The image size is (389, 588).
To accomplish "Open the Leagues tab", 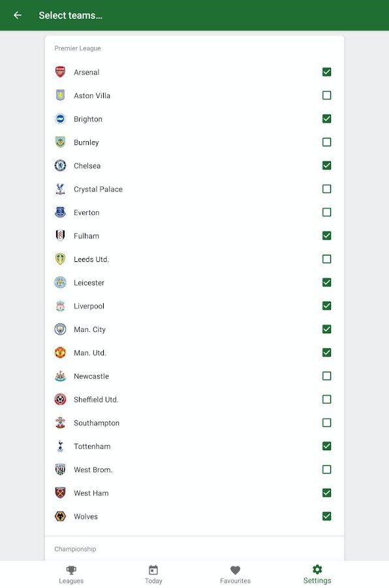I will [x=71, y=575].
